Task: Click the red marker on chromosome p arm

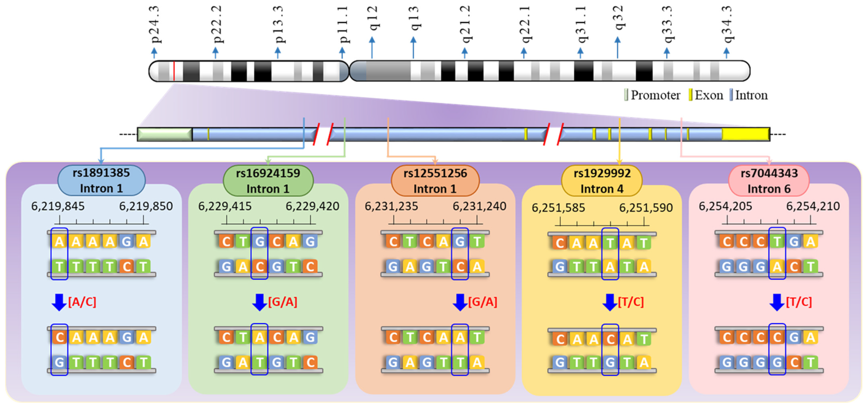Action: (x=174, y=71)
